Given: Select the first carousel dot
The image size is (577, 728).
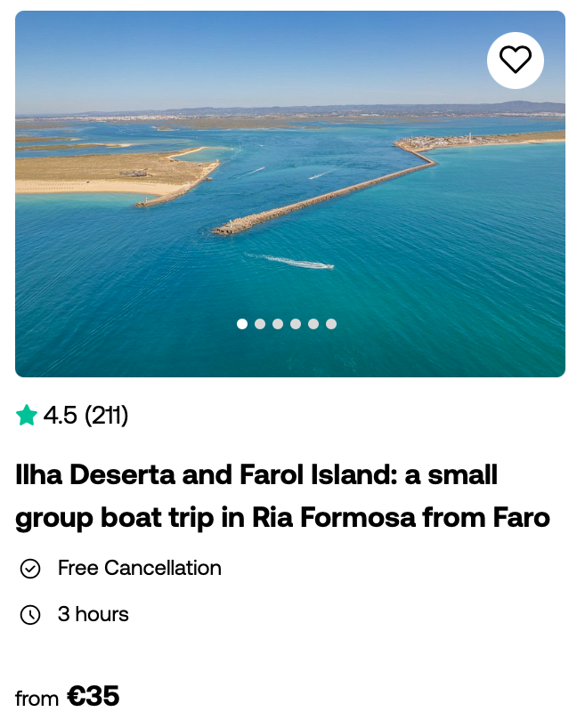Looking at the screenshot, I should (242, 324).
